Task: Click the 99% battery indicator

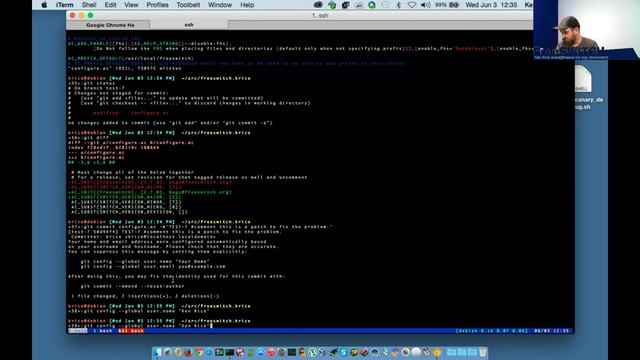Action: tap(447, 5)
